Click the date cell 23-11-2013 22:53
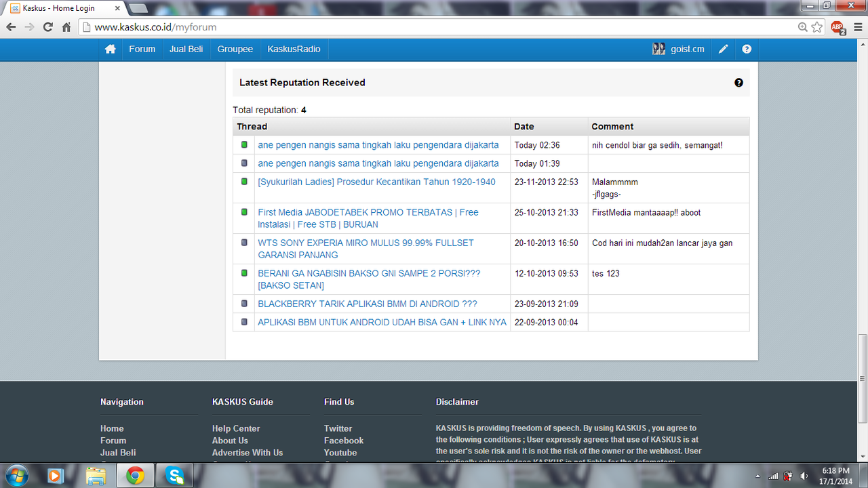Screen dimensions: 868x488 tap(546, 182)
